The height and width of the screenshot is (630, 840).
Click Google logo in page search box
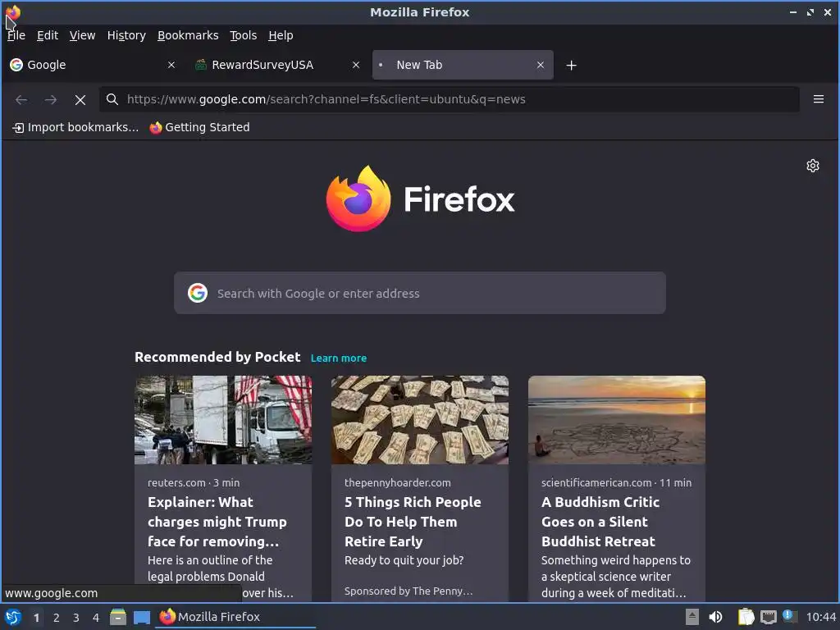pyautogui.click(x=198, y=293)
